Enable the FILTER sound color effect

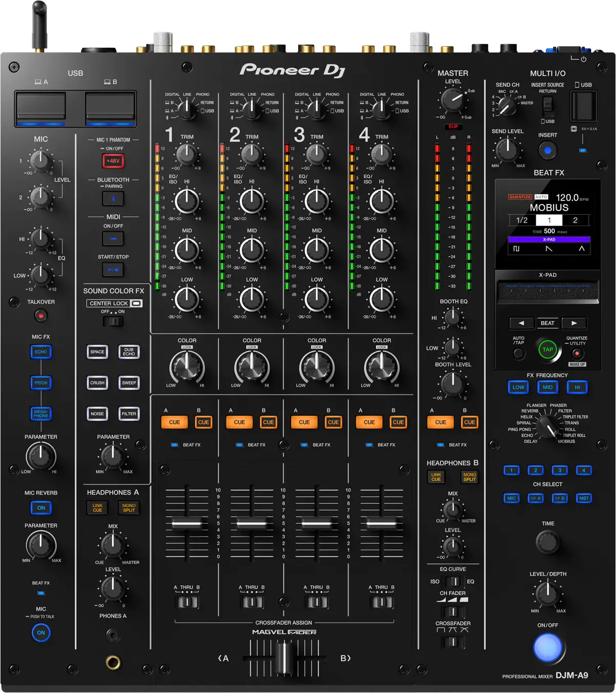pos(129,414)
